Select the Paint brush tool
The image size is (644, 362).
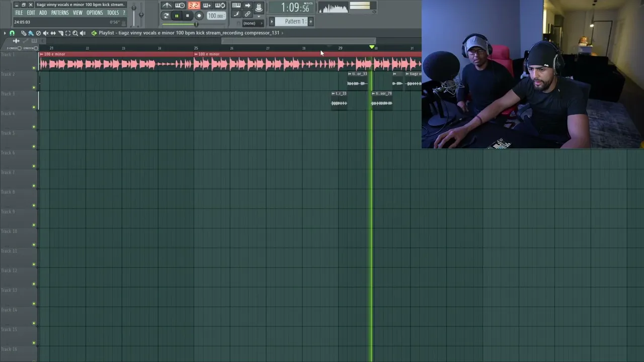(x=31, y=33)
